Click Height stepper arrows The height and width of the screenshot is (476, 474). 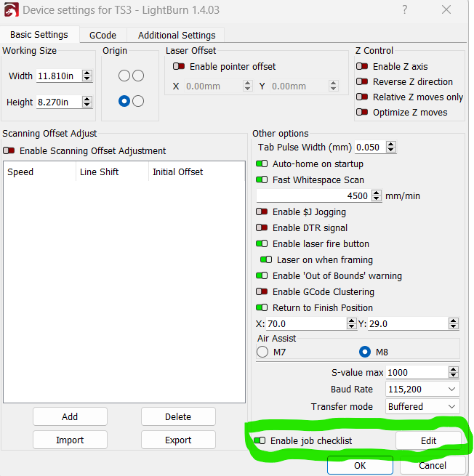point(87,102)
